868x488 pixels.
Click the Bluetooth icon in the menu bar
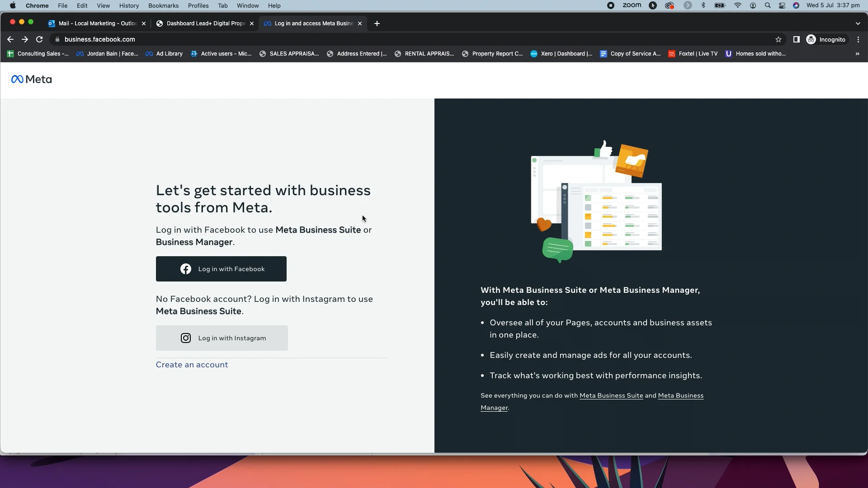(703, 5)
